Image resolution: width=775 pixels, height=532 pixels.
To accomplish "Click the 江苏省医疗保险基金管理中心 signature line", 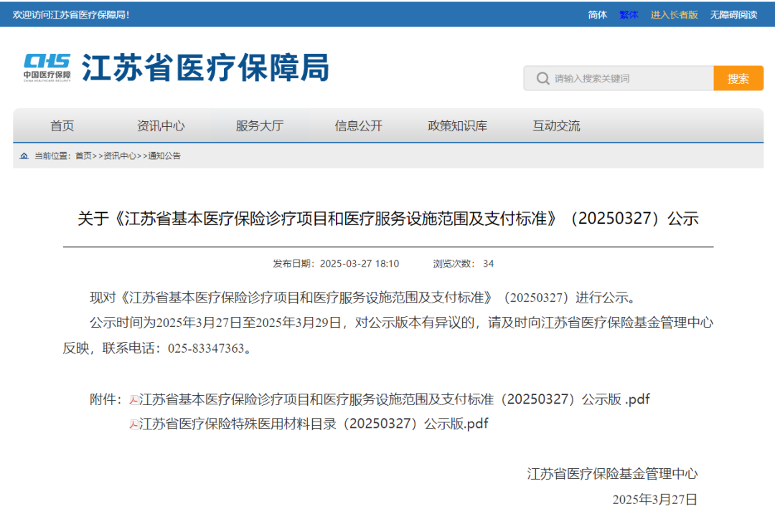I will pyautogui.click(x=612, y=474).
